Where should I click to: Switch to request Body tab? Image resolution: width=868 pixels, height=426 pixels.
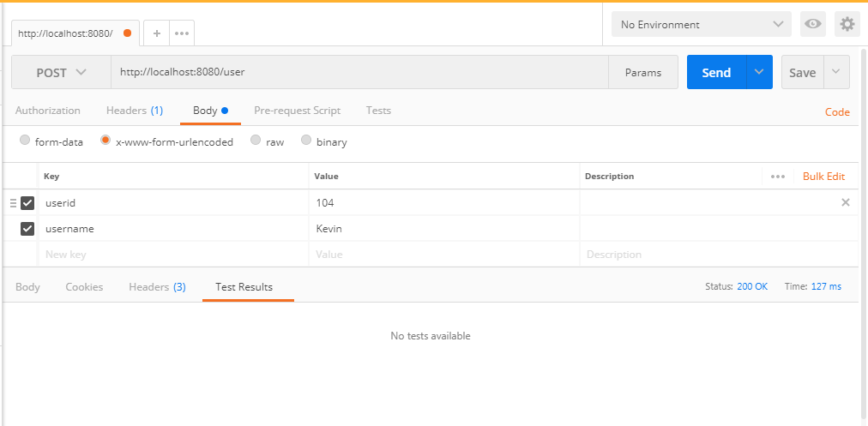click(210, 111)
